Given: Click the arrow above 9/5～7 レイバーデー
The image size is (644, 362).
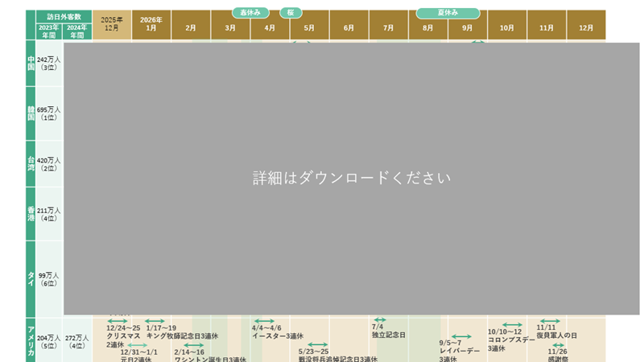Looking at the screenshot, I should [x=460, y=336].
